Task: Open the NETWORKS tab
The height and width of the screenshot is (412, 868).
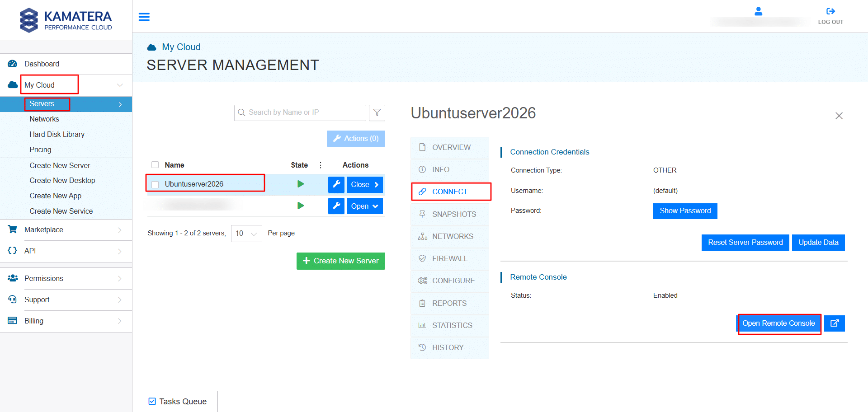Action: point(450,236)
